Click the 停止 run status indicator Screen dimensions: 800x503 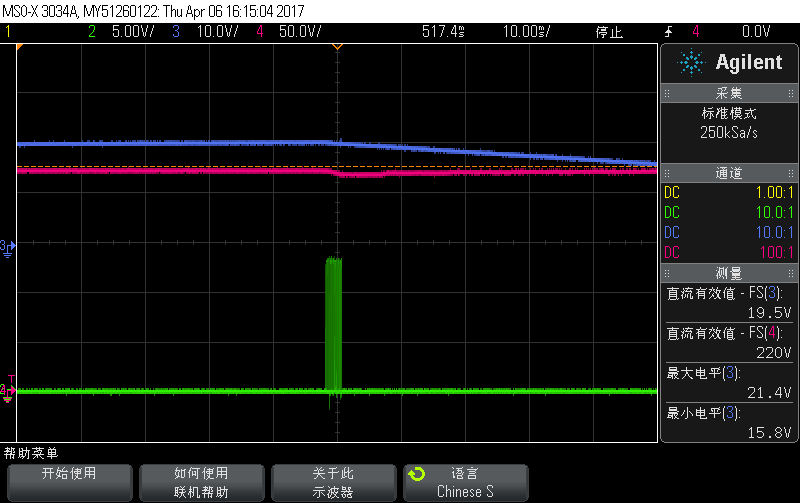[x=609, y=32]
